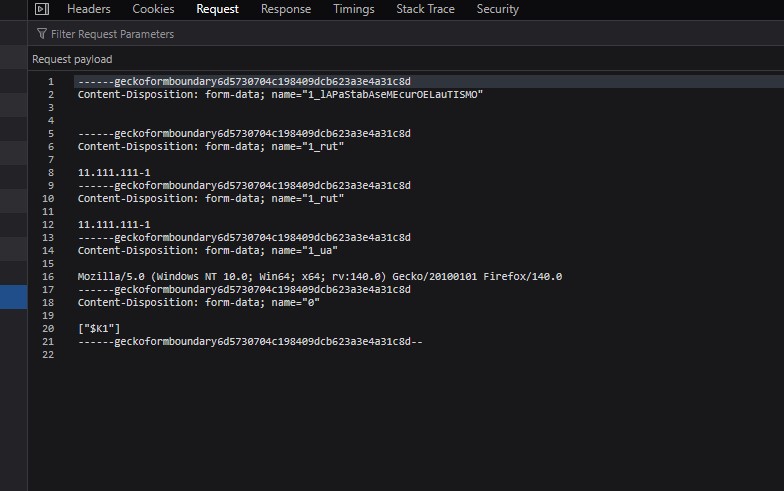
Task: Click line number 4 in the gutter
Action: [50, 120]
